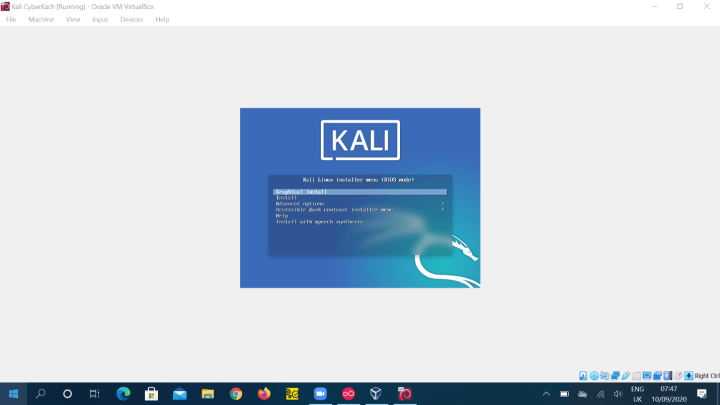Expand the Advanced options submenu arrow
Image resolution: width=720 pixels, height=405 pixels.
(x=443, y=204)
